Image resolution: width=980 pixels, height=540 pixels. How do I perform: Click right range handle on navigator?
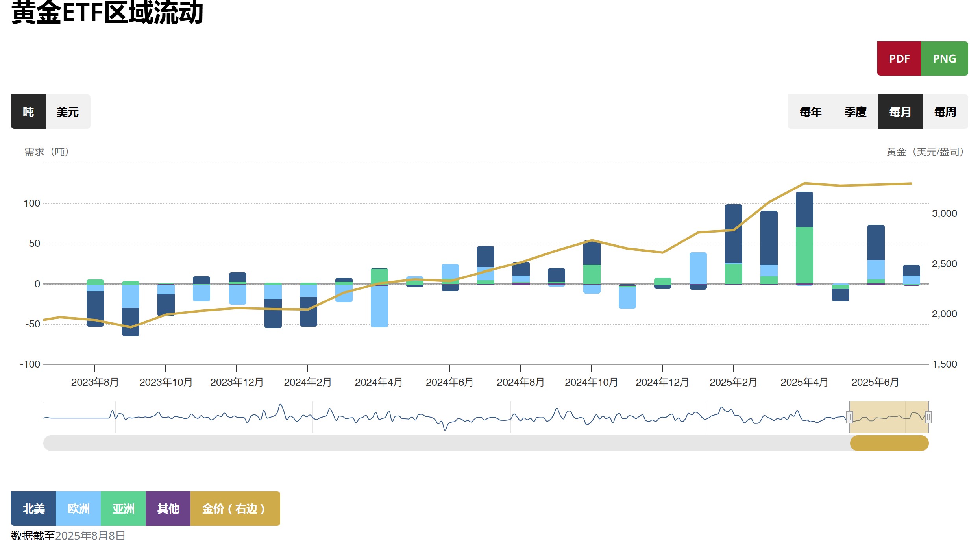click(928, 417)
